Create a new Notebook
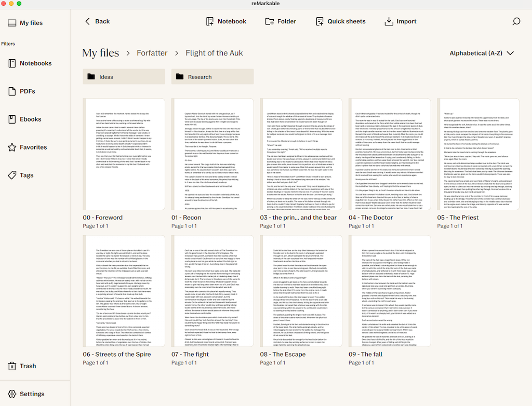Image resolution: width=532 pixels, height=406 pixels. pos(226,21)
